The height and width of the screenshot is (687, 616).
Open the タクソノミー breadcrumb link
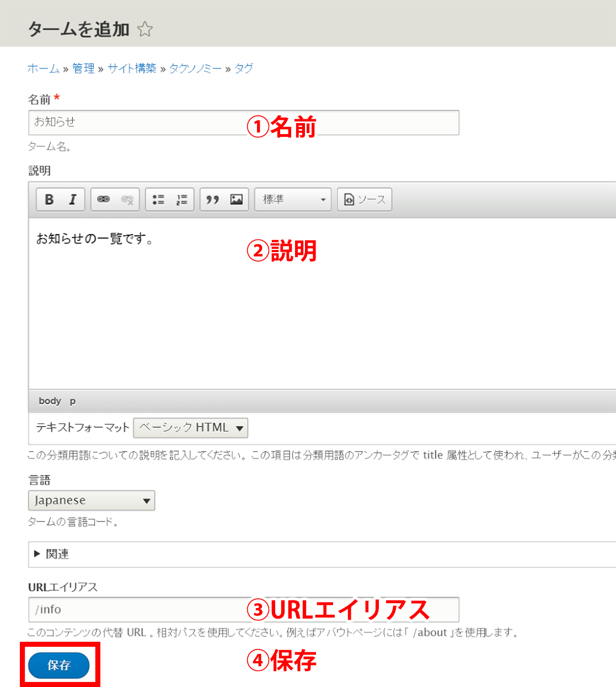pos(195,68)
